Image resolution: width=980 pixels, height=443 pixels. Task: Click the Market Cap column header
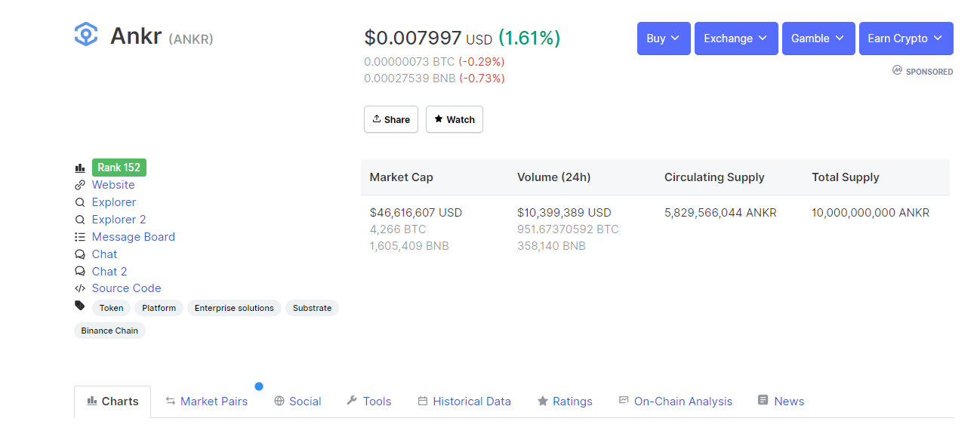click(x=401, y=177)
